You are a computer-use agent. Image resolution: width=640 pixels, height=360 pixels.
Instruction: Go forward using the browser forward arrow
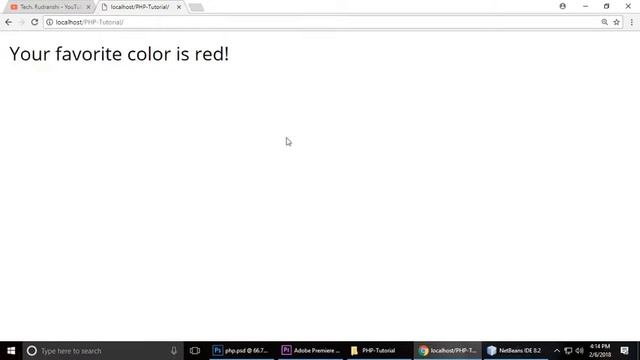(21, 22)
